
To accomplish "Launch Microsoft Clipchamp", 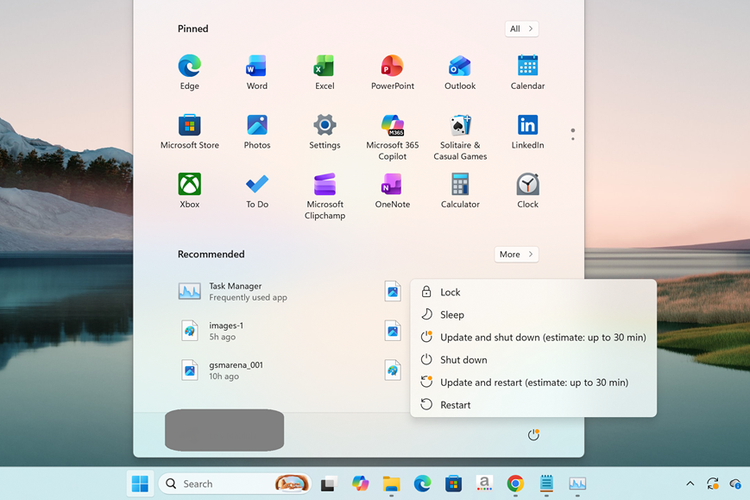I will tap(324, 196).
